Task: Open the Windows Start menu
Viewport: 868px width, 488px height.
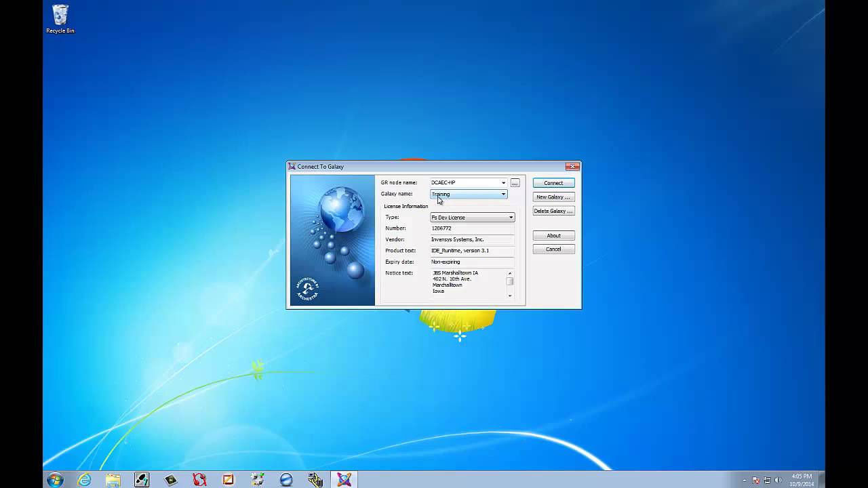Action: click(55, 480)
